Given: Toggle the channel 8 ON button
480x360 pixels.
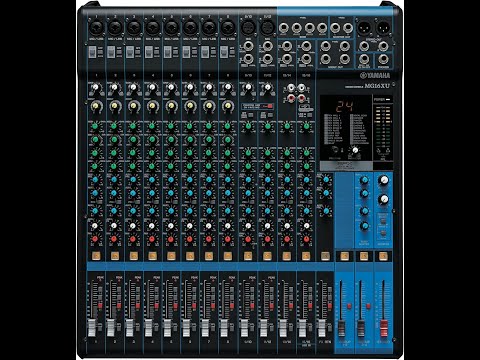Looking at the screenshot, I should 228,256.
